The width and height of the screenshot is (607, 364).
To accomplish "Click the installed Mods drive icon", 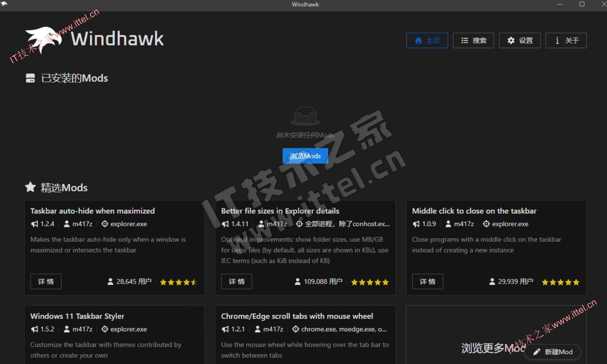I will [30, 78].
